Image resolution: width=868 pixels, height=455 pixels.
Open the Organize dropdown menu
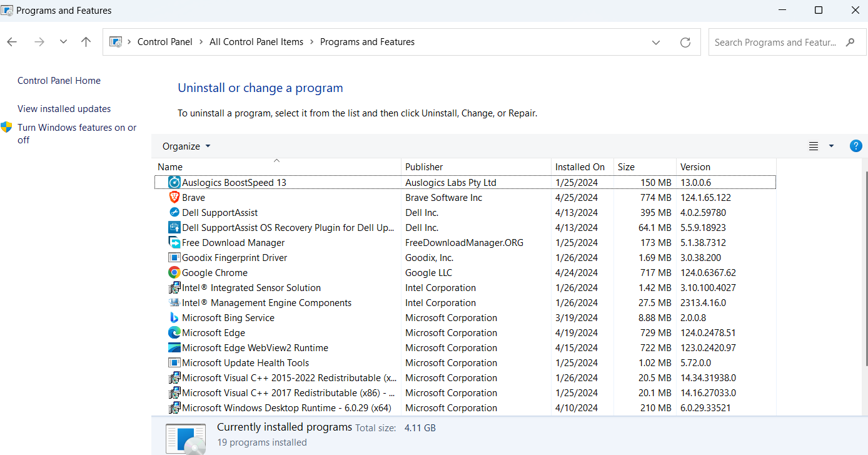(x=186, y=146)
